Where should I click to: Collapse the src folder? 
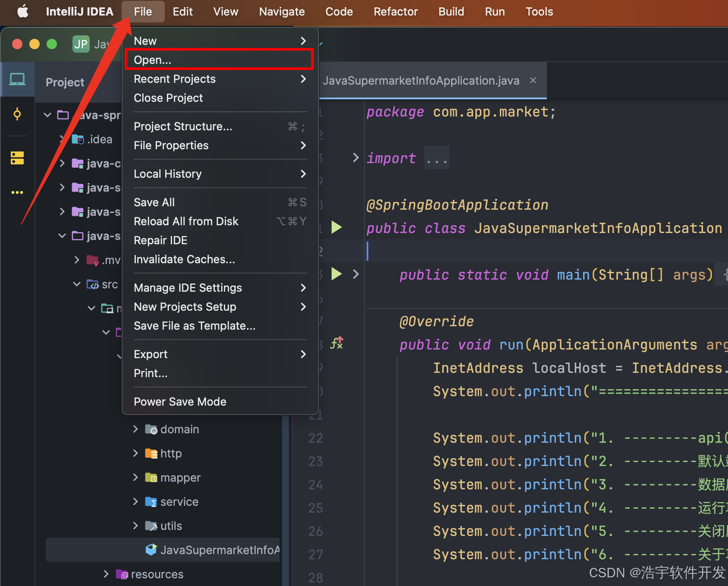coord(77,284)
